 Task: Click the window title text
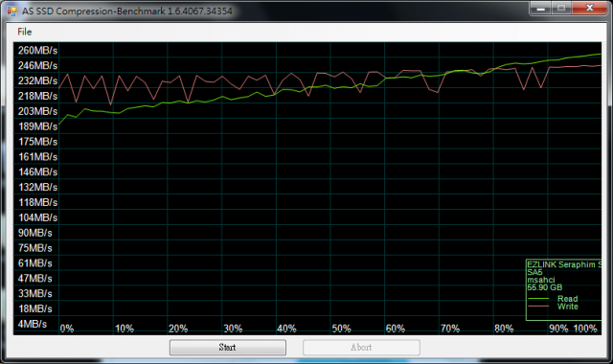point(127,11)
